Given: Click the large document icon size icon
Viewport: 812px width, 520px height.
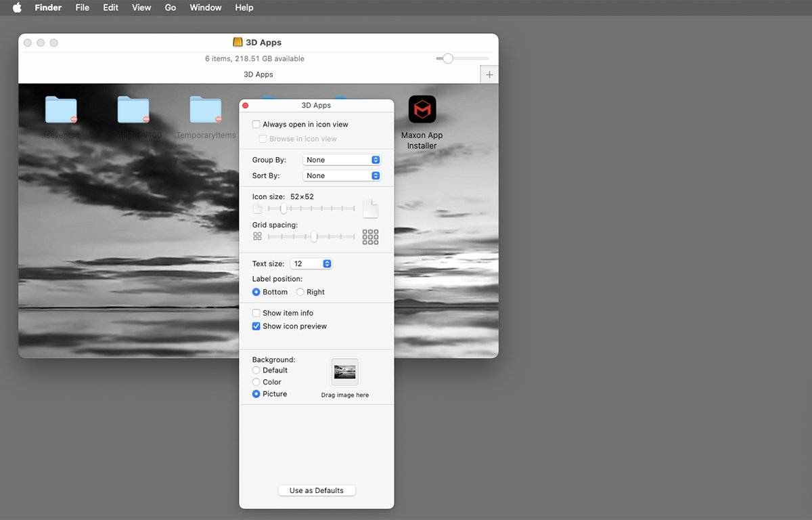Looking at the screenshot, I should coord(370,209).
